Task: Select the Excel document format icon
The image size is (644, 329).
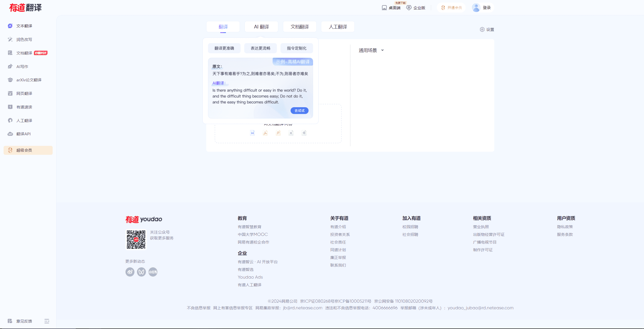Action: tap(291, 133)
